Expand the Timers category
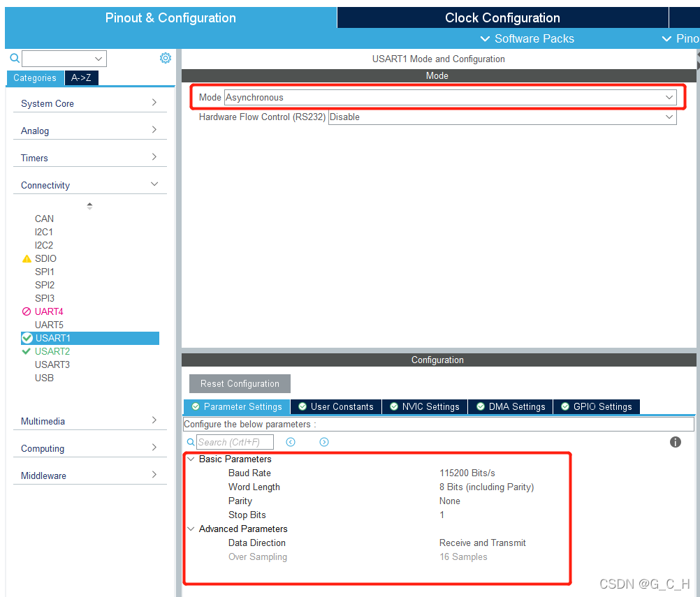This screenshot has width=700, height=597. 89,158
